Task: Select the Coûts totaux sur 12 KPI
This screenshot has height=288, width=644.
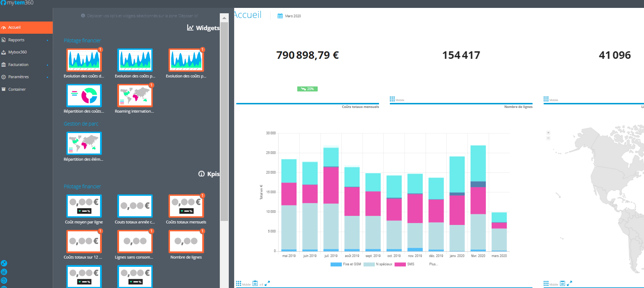Action: coord(84,241)
